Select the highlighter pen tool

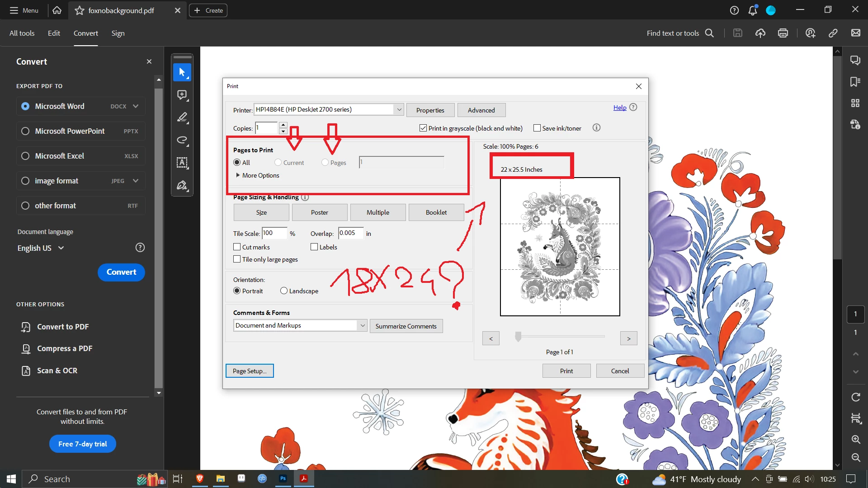(182, 117)
